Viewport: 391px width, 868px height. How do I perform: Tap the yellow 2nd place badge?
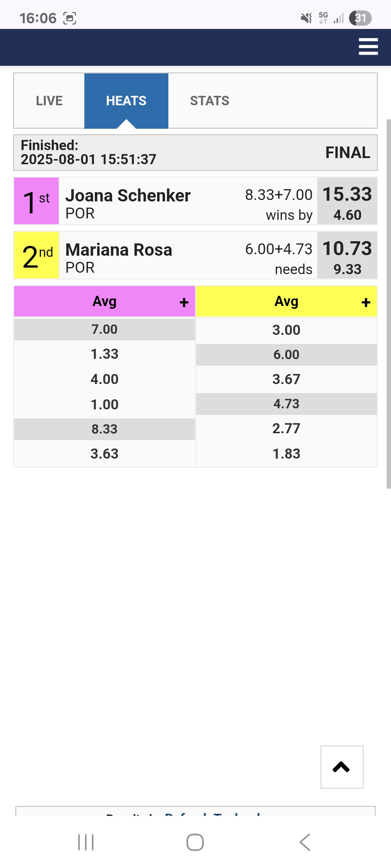click(36, 255)
